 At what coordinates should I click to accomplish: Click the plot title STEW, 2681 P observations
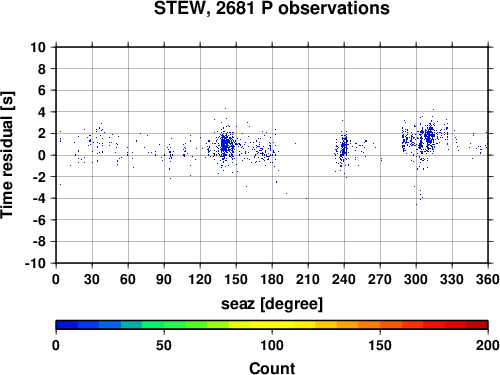point(271,8)
